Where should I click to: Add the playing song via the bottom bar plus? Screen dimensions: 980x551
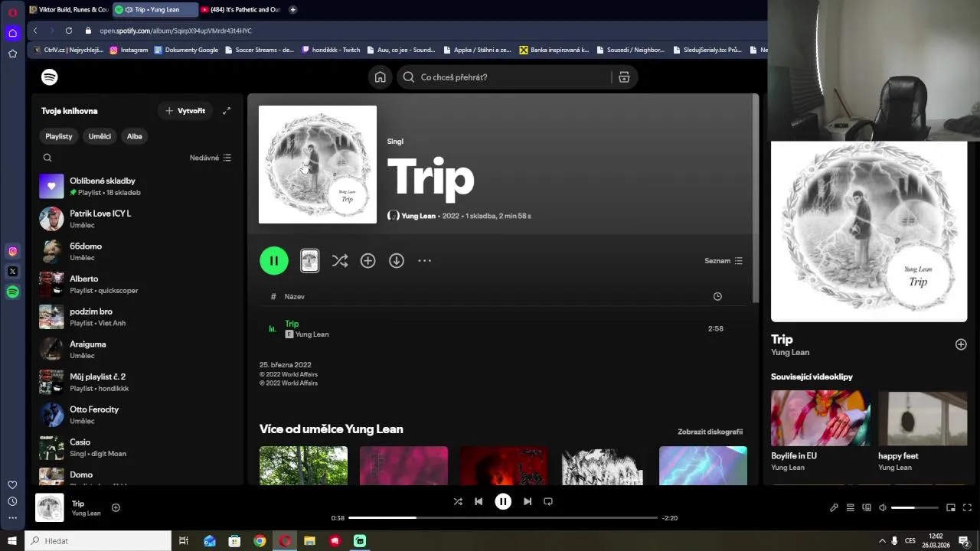point(116,507)
